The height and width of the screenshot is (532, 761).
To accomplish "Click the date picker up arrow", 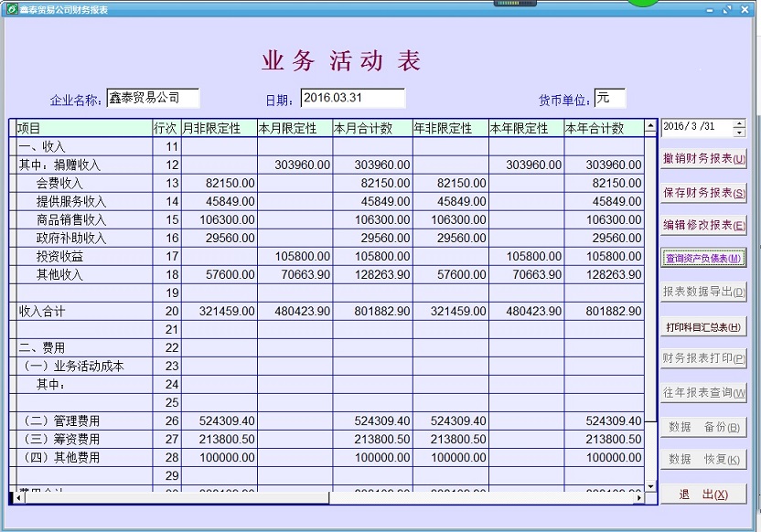I will [739, 122].
